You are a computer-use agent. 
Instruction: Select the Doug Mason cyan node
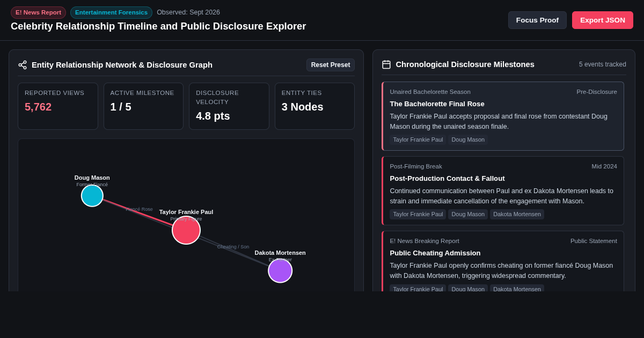tap(92, 196)
